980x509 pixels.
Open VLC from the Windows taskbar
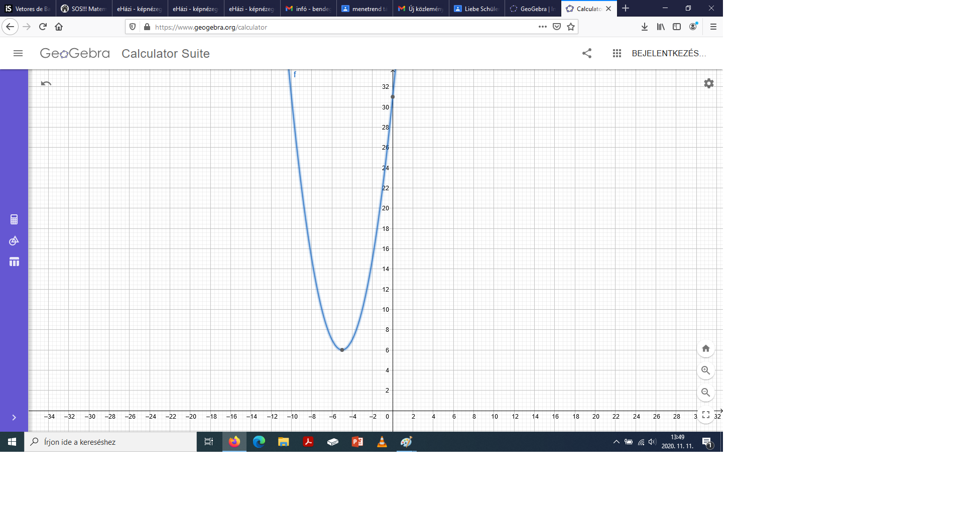coord(382,442)
